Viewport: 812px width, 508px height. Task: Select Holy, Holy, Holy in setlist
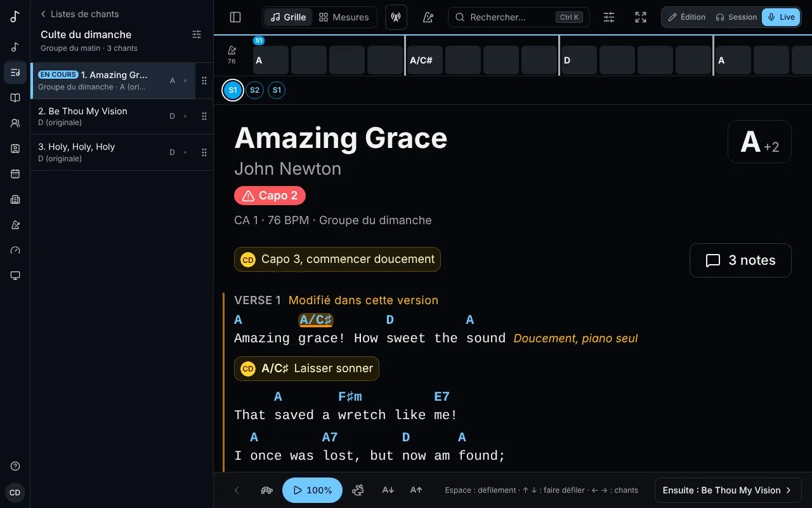click(x=113, y=152)
